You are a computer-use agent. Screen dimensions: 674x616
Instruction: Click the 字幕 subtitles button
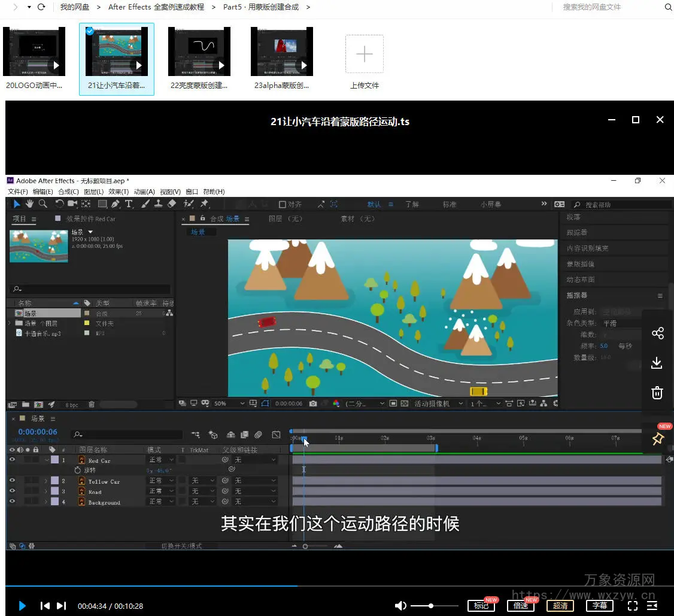tap(600, 606)
